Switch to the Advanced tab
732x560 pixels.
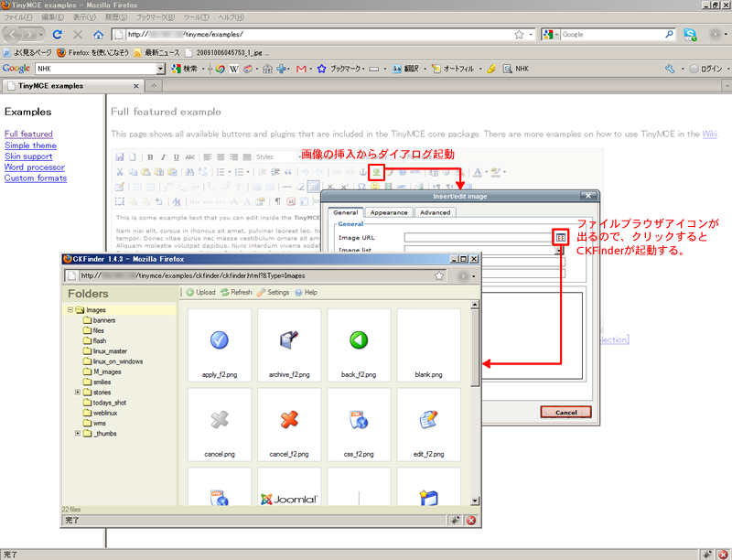coord(436,212)
